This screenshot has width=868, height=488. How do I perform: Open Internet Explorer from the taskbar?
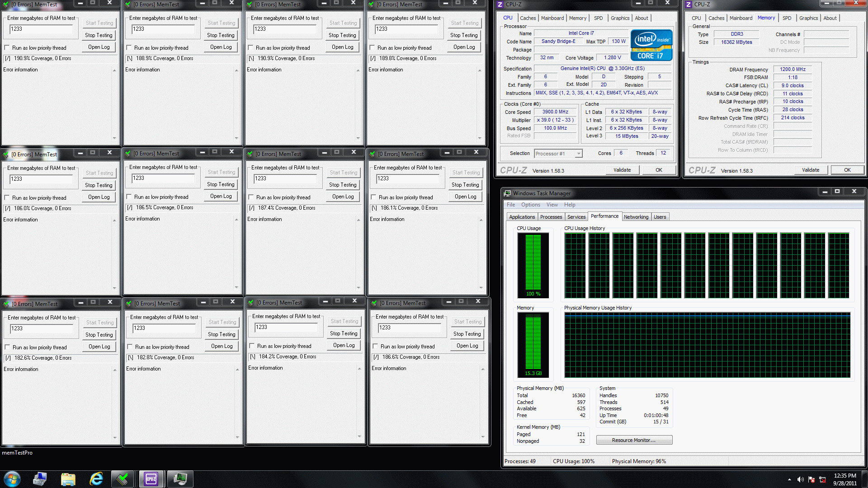click(96, 479)
